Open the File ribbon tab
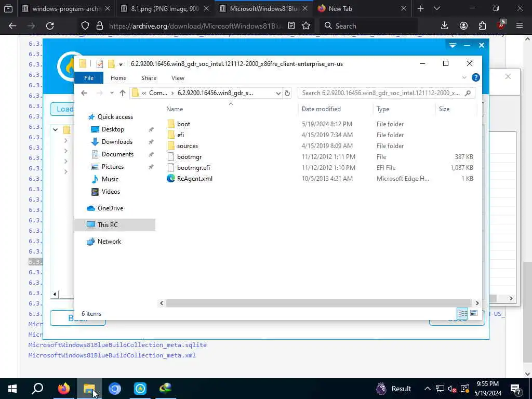Viewport: 532px width, 399px height. (x=89, y=78)
